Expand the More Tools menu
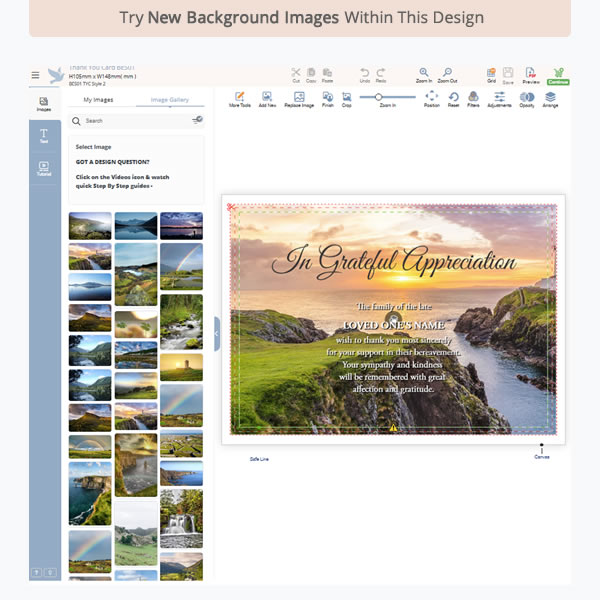The image size is (600, 600). click(240, 98)
